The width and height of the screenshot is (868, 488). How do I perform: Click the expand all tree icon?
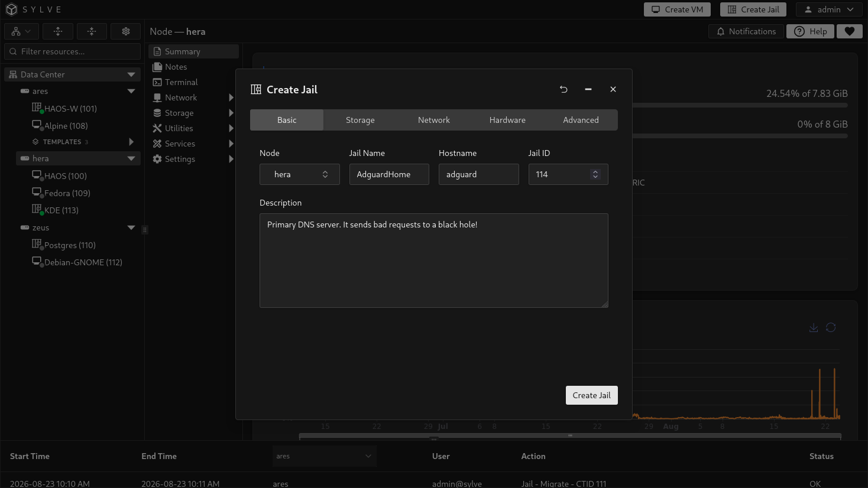point(58,31)
